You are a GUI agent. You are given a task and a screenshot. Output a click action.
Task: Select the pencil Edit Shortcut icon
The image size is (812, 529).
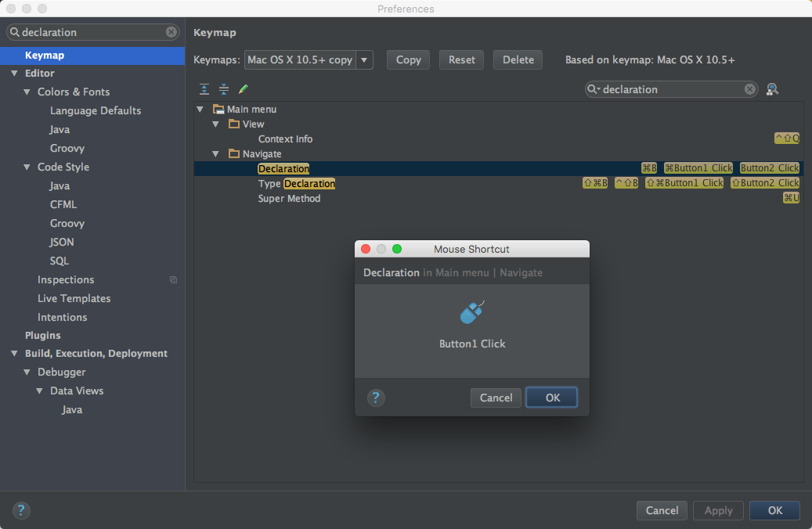point(243,88)
